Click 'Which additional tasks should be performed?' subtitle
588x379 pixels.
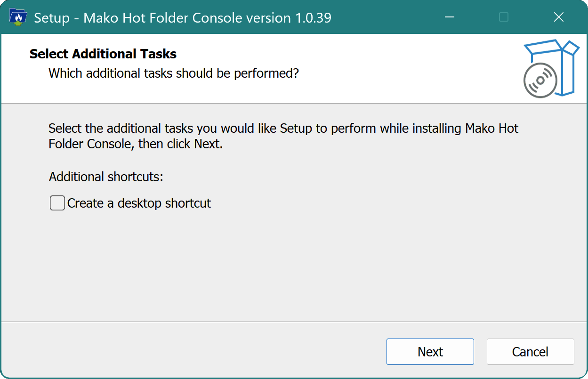[x=174, y=73]
